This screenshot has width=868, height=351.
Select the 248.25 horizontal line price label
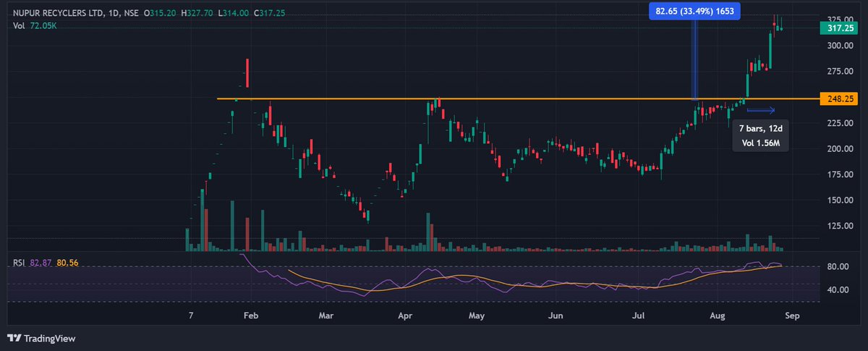point(838,98)
